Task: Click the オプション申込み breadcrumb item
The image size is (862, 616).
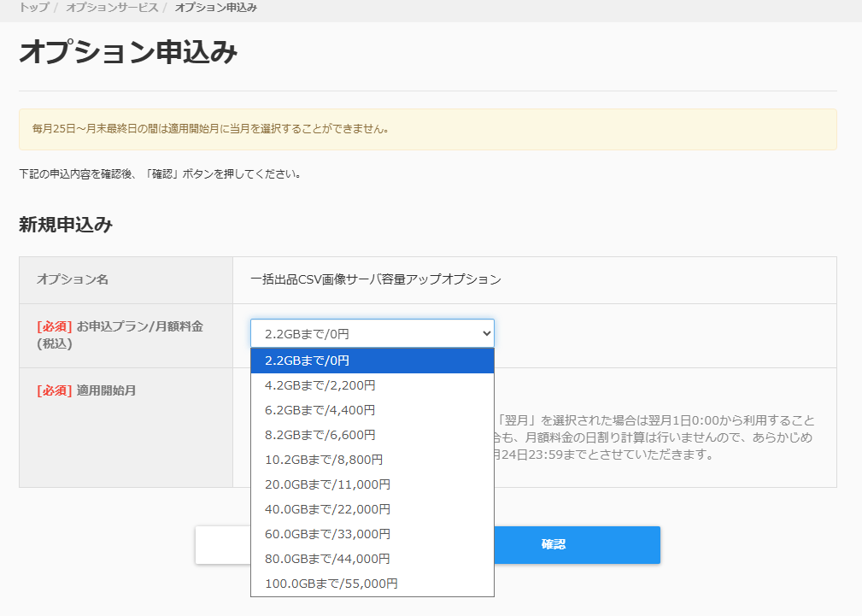Action: click(215, 8)
